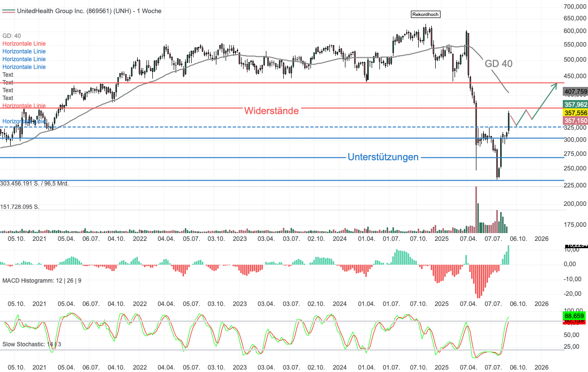This screenshot has height=372, width=588.
Task: Click the 225,000 price axis label
Action: tap(576, 185)
